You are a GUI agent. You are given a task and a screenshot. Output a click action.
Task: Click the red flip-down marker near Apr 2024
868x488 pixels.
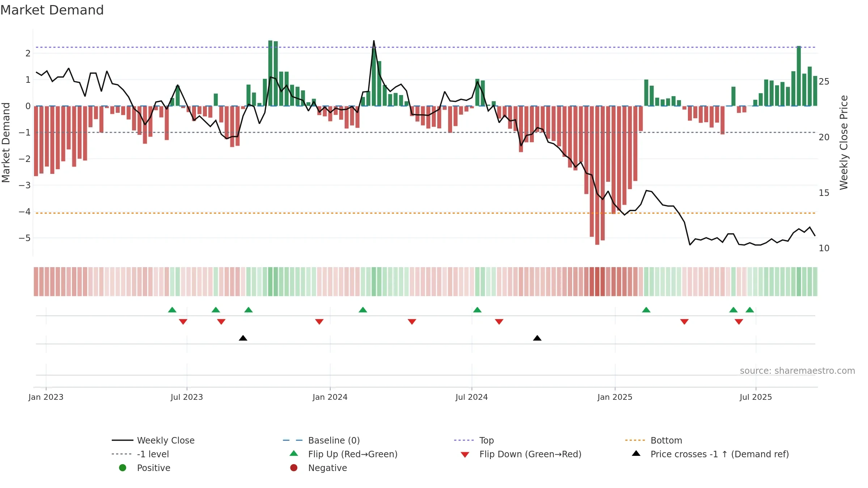[412, 322]
